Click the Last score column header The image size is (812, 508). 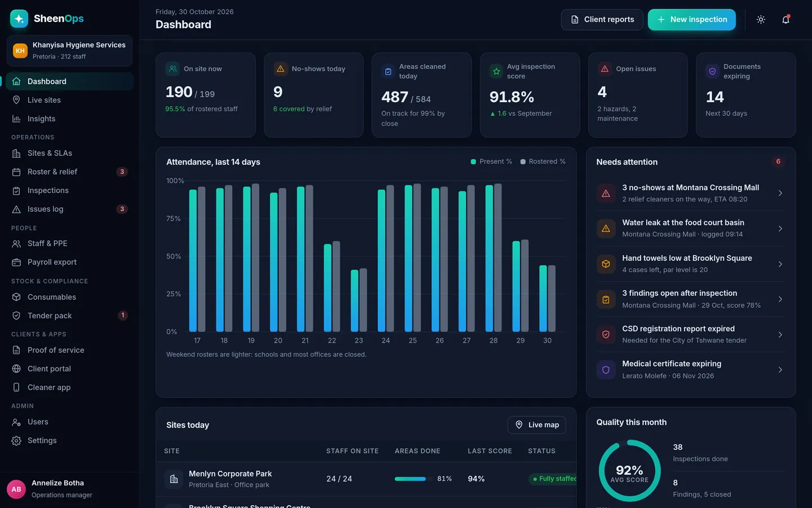[x=489, y=451]
